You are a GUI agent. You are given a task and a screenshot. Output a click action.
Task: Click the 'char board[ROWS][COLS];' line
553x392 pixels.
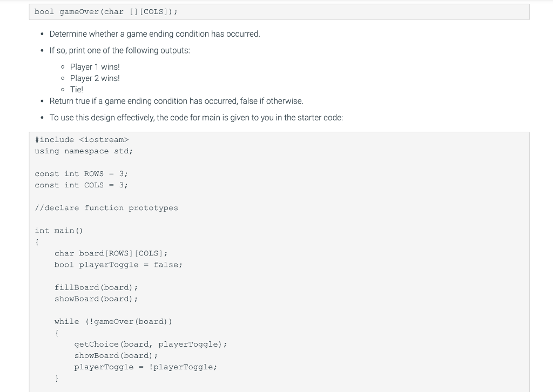click(x=111, y=253)
